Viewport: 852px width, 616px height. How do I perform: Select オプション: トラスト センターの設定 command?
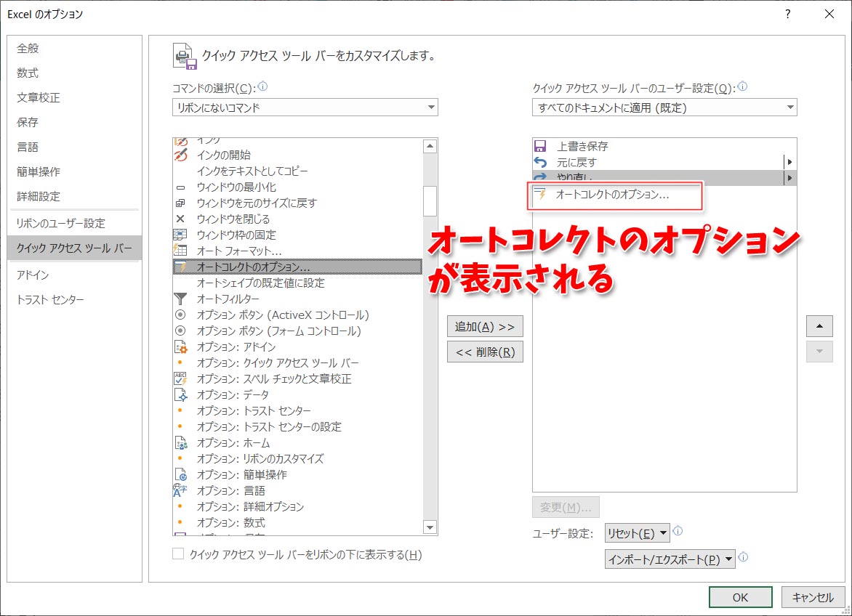297,426
